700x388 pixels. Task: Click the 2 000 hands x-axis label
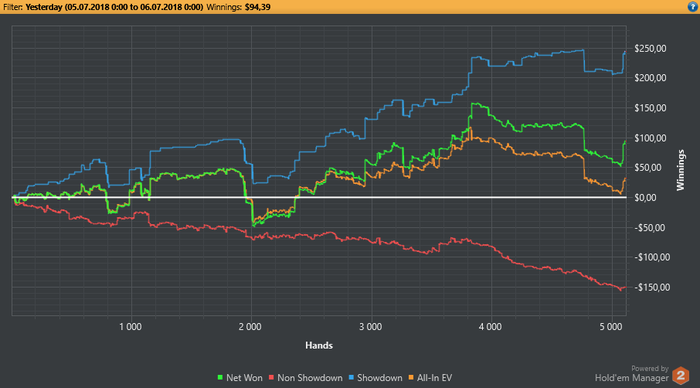(x=250, y=327)
